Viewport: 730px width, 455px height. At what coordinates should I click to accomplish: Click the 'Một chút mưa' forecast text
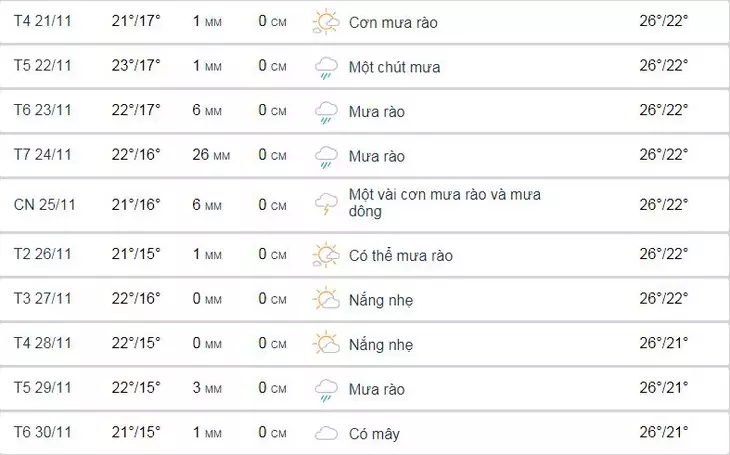(x=394, y=67)
